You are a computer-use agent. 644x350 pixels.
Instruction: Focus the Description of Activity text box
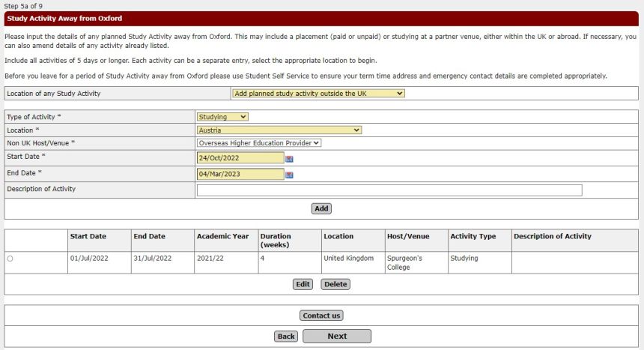pos(389,190)
